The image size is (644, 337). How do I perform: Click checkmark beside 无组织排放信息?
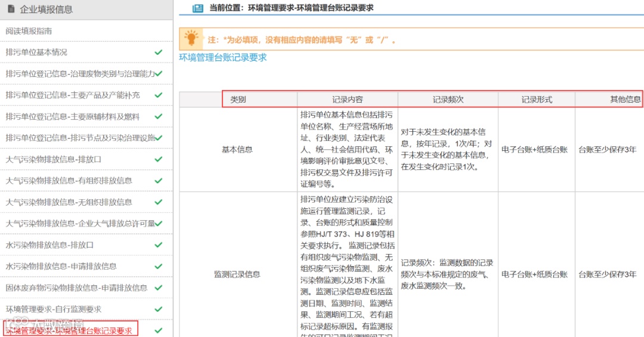pos(159,202)
